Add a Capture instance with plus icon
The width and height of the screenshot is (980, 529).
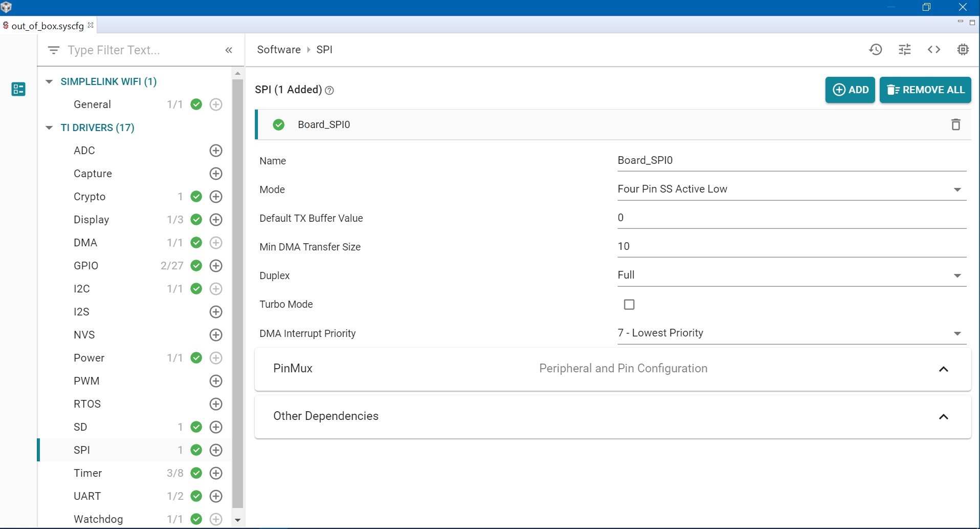coord(216,174)
